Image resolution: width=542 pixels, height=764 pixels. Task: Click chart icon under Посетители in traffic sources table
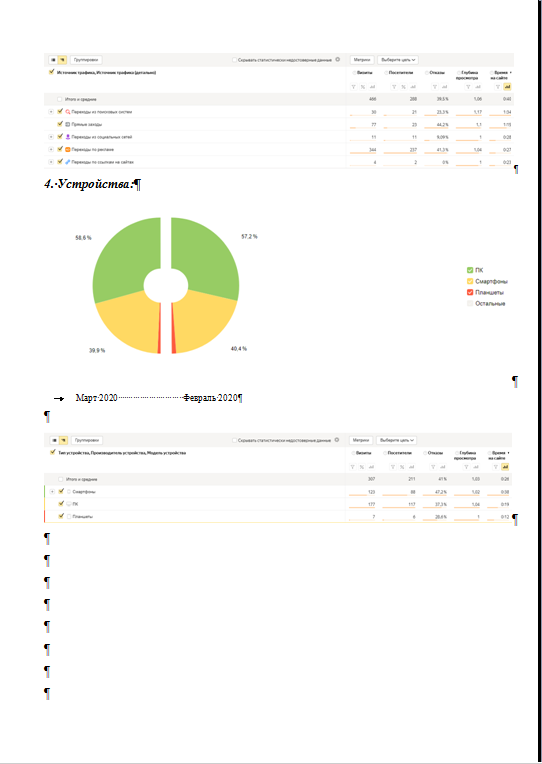click(x=413, y=87)
